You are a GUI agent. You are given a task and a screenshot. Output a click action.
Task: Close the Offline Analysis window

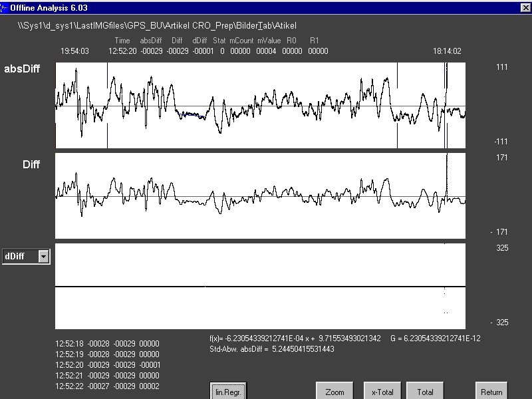(525, 7)
